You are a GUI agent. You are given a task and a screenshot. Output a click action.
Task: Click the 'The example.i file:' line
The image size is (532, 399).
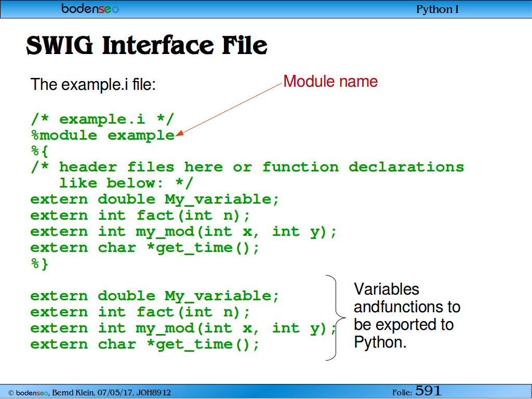[x=93, y=84]
